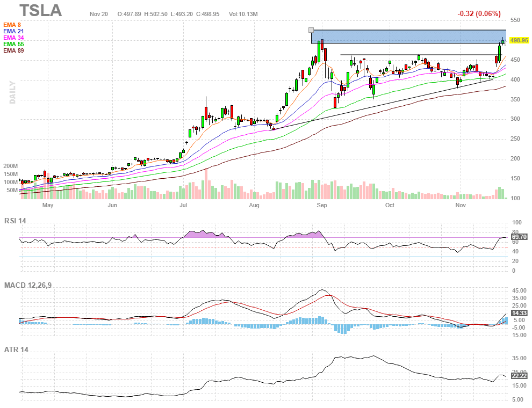Click the Aug label on the time axis

tap(254, 205)
